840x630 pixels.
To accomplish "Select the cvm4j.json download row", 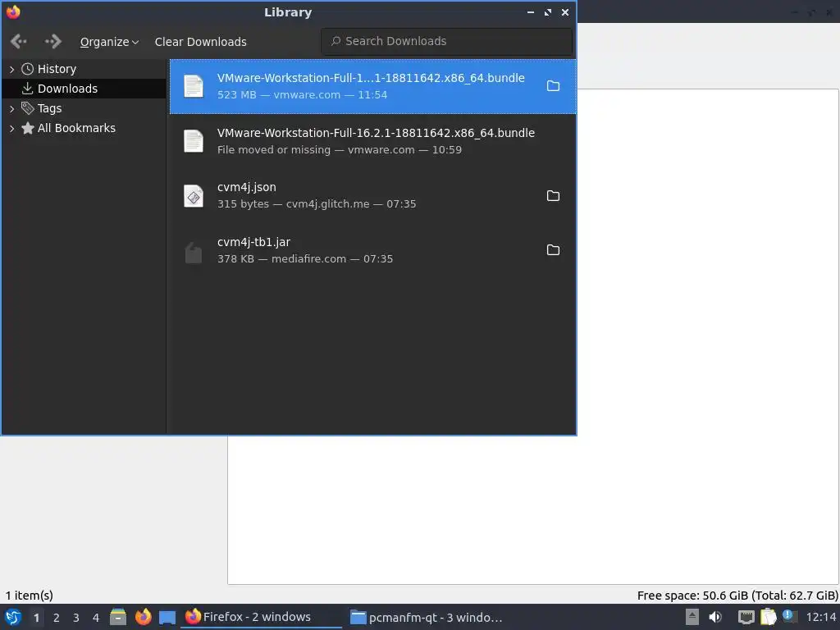I will 373,195.
